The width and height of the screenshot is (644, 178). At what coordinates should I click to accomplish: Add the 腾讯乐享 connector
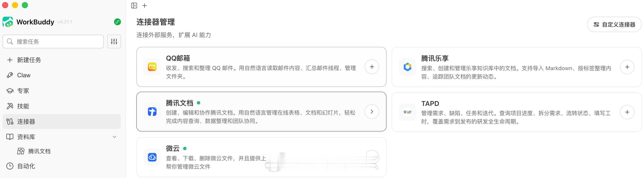click(627, 67)
